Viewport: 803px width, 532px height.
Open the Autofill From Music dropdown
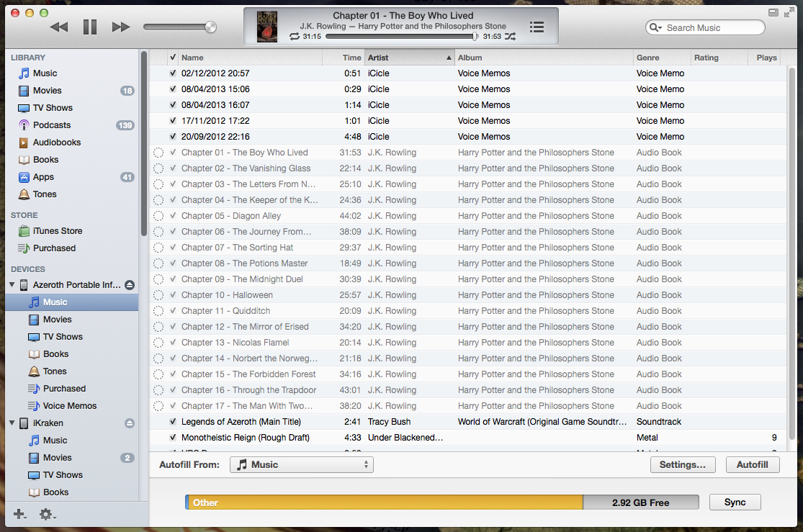tap(301, 465)
